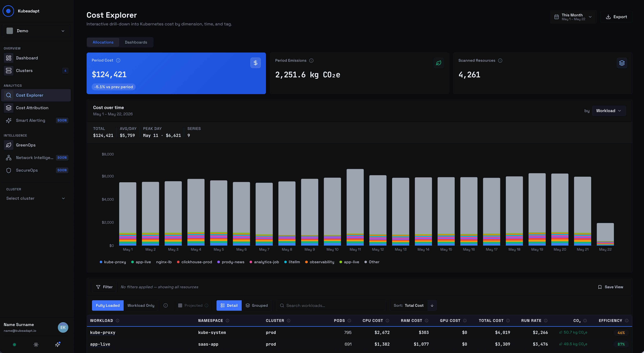Screen dimensions: 644x353
Task: Click Scanned Resources info icon
Action: pos(500,61)
